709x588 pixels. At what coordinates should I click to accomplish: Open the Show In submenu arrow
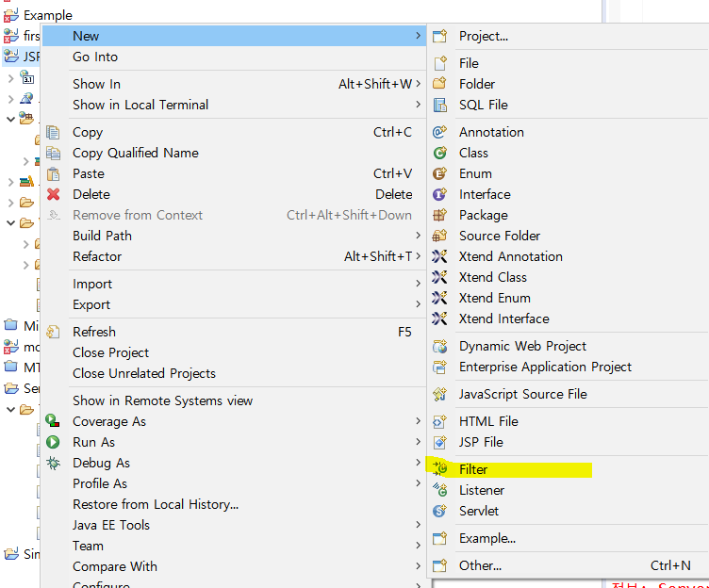click(x=419, y=84)
